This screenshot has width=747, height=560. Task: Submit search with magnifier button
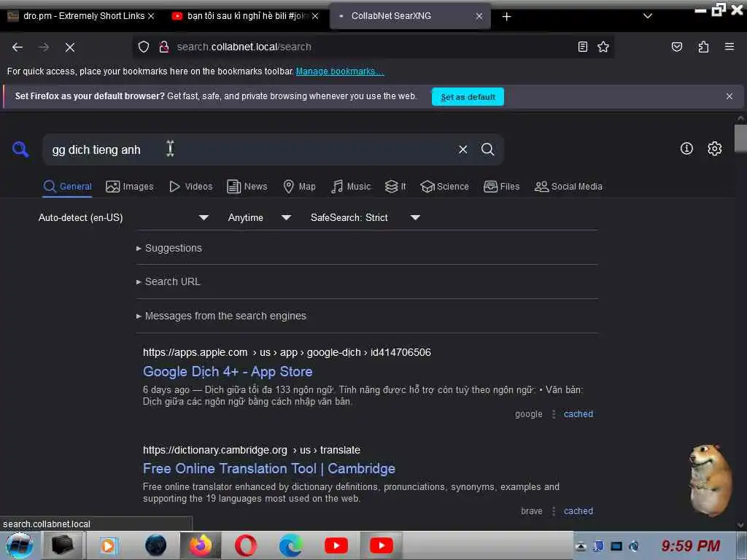pos(487,149)
